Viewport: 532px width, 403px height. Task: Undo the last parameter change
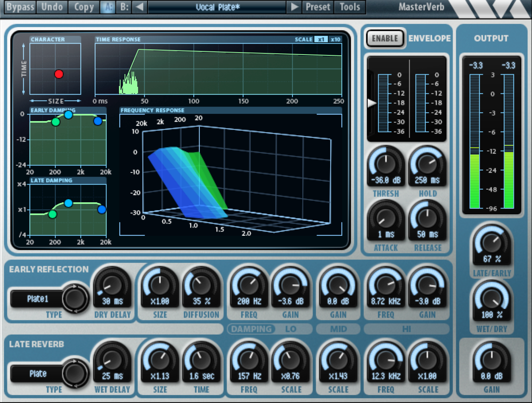(x=51, y=7)
